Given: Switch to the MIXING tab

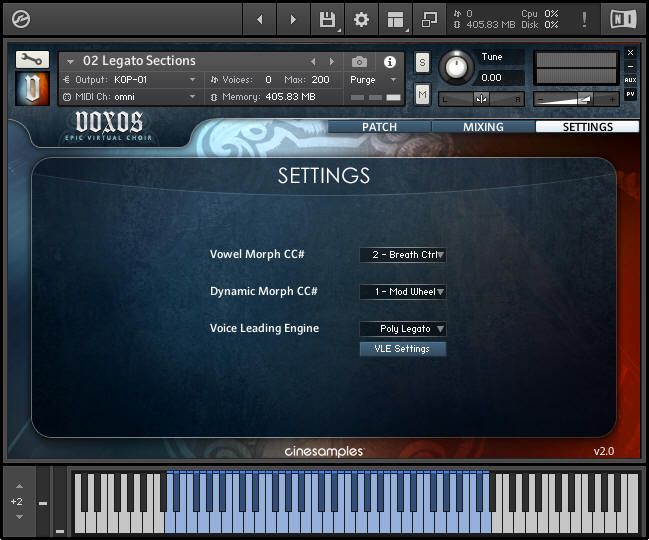Looking at the screenshot, I should click(483, 127).
